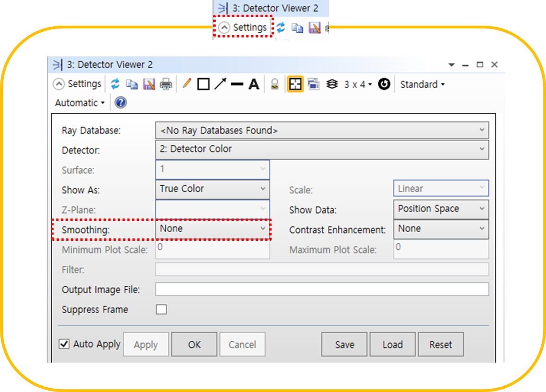The image size is (546, 392).
Task: Click the Save As image icon
Action: [x=149, y=84]
